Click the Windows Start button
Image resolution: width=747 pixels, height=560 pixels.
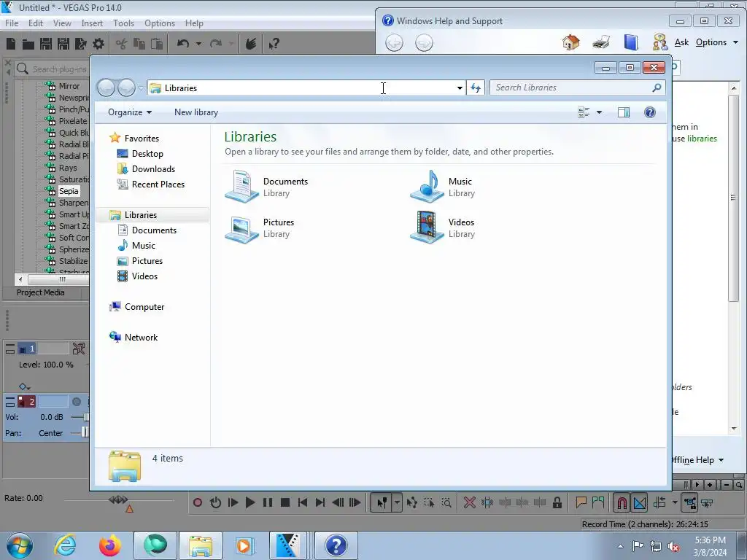(20, 545)
